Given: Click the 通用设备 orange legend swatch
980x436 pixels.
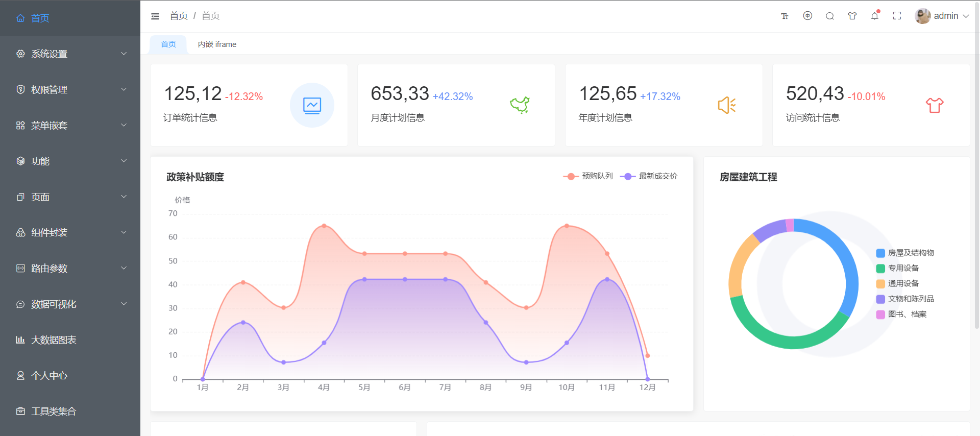Looking at the screenshot, I should [880, 284].
